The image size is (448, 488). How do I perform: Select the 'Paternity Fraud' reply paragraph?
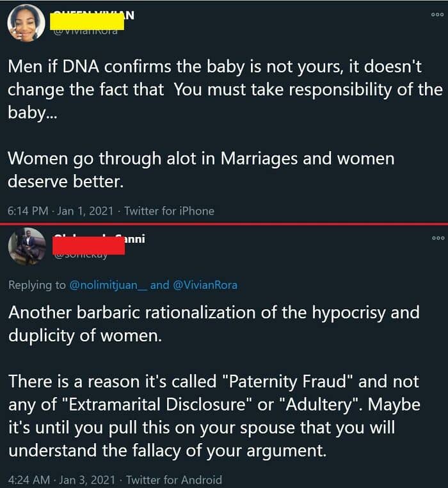pos(214,416)
